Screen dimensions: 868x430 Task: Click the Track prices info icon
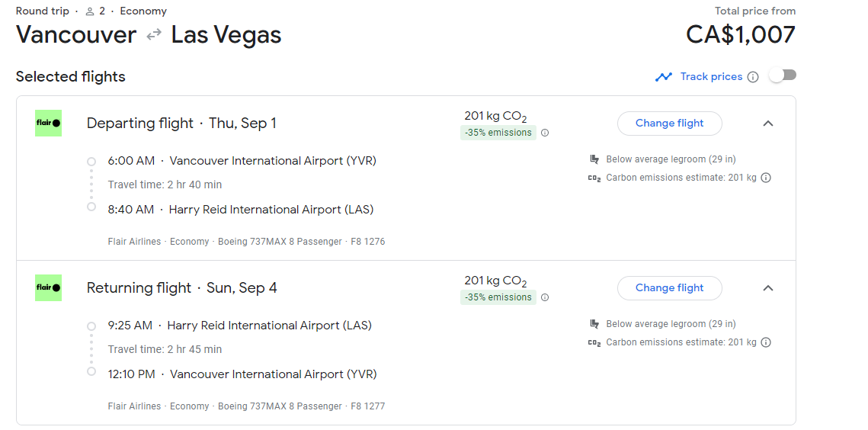[753, 77]
